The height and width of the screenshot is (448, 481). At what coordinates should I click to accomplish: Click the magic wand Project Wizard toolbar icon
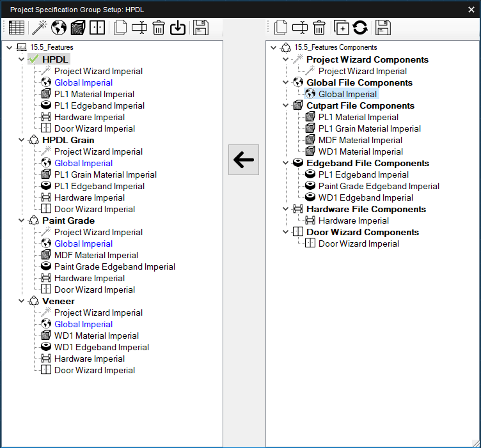[x=40, y=27]
